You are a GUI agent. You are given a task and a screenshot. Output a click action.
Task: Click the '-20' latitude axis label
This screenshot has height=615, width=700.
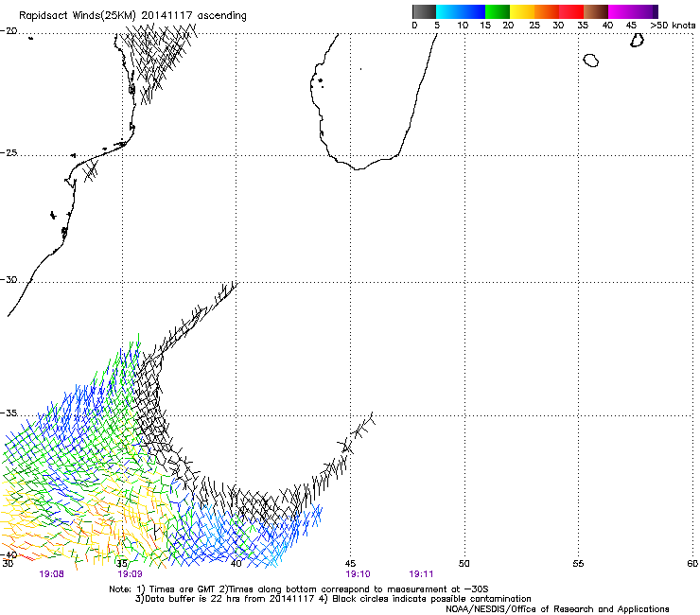(9, 31)
